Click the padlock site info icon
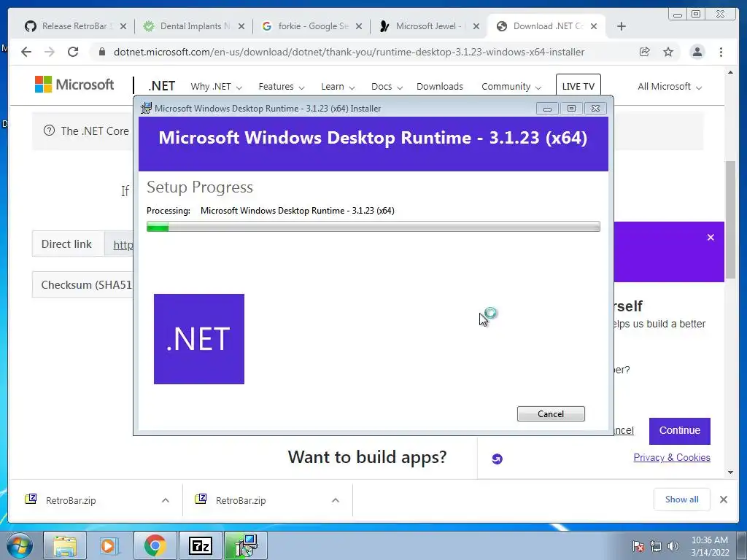 coord(101,52)
